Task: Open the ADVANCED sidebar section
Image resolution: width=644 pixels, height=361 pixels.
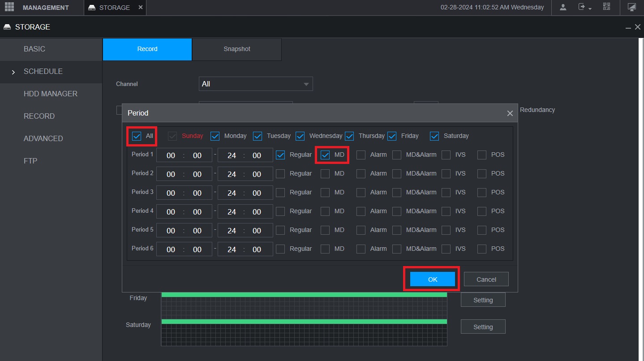Action: coord(51,139)
